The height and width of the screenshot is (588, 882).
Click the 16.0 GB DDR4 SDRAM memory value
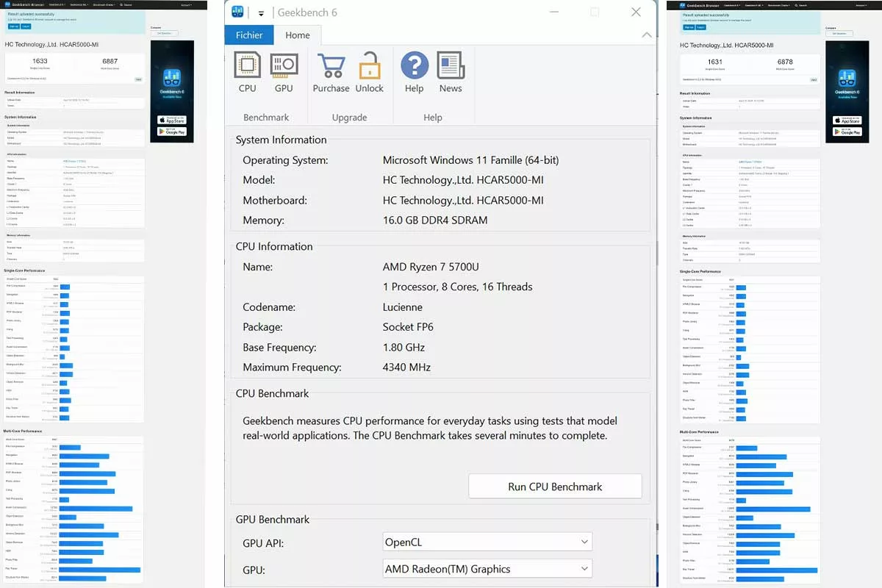pos(435,220)
